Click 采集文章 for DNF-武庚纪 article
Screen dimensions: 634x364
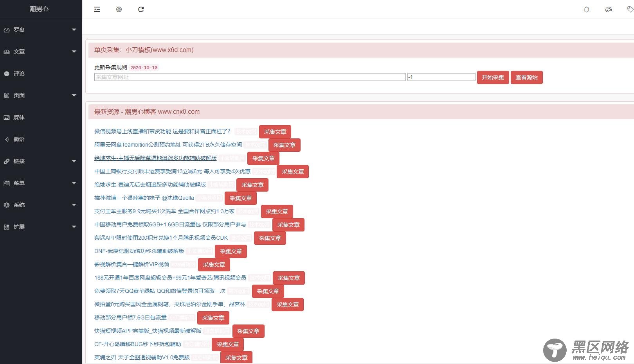(231, 251)
